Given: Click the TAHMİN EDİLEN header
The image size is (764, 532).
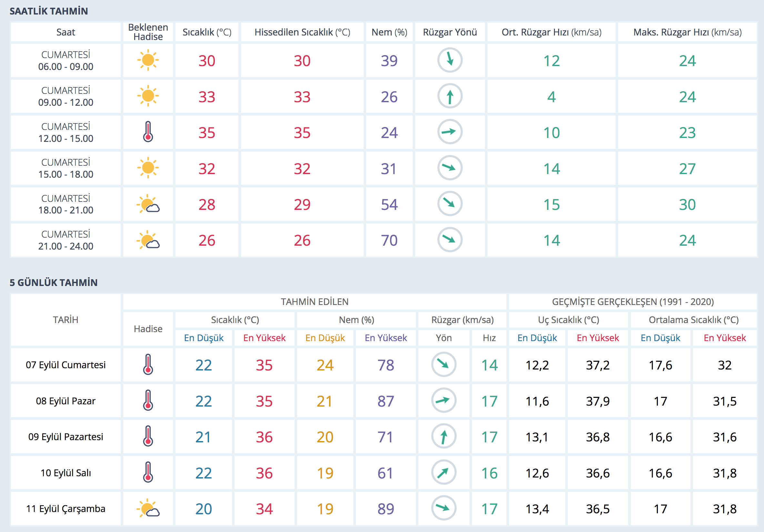Looking at the screenshot, I should point(315,301).
